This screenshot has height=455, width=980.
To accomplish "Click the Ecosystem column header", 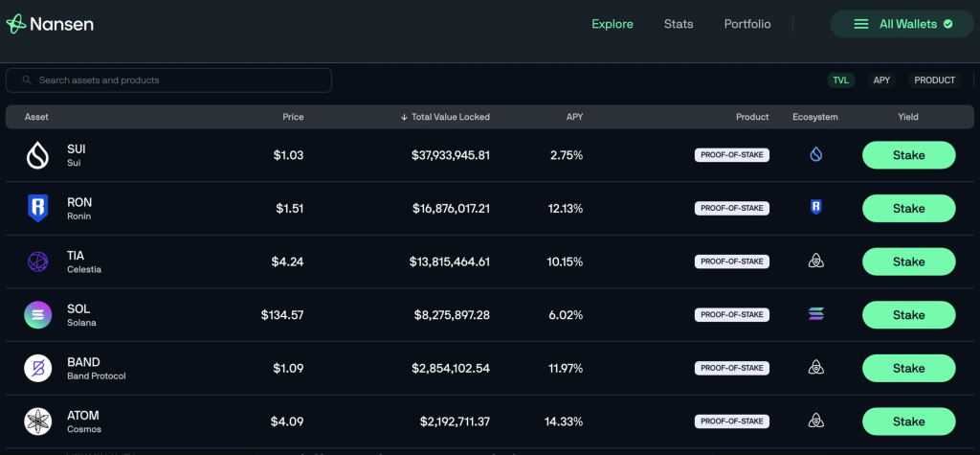I will [815, 117].
